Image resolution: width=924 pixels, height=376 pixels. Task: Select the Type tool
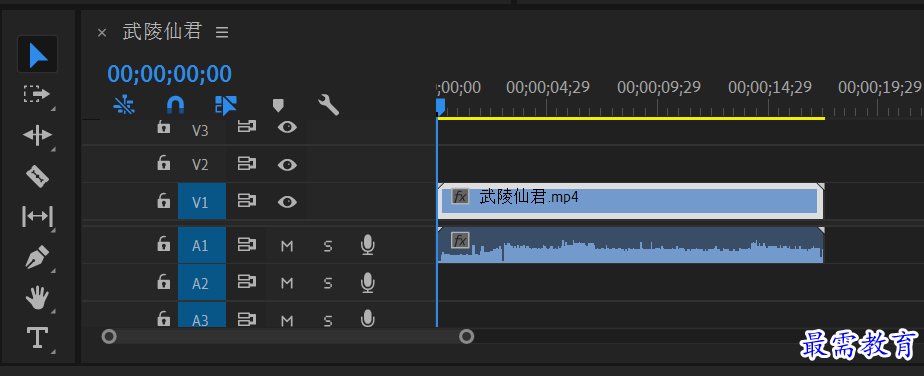tap(37, 338)
